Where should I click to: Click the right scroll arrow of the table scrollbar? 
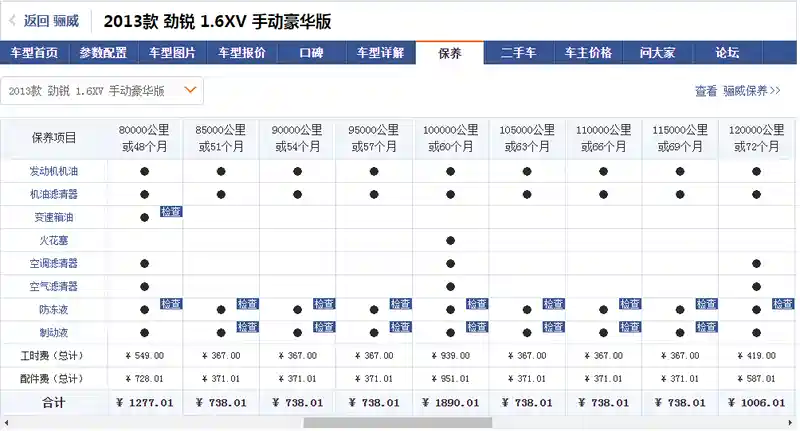[790, 423]
